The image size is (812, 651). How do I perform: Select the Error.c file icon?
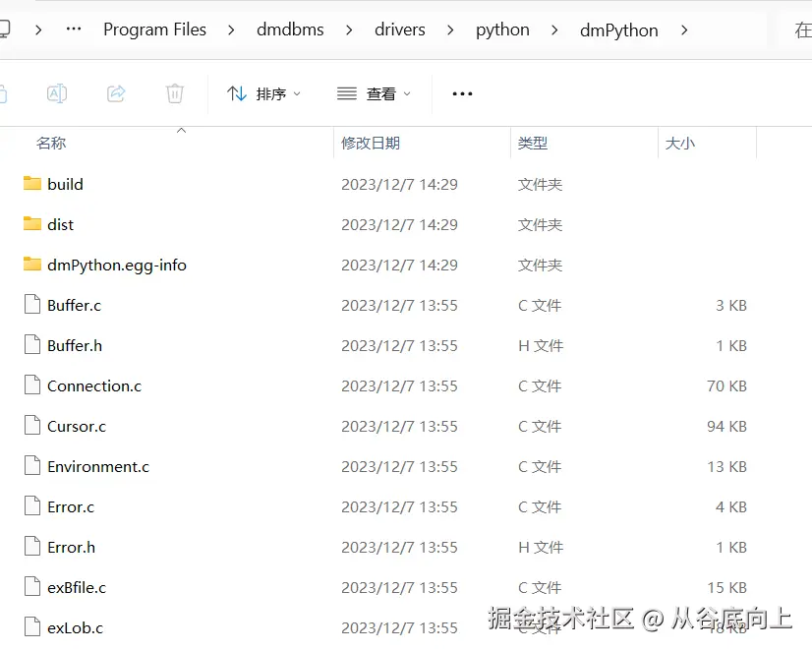(x=32, y=506)
